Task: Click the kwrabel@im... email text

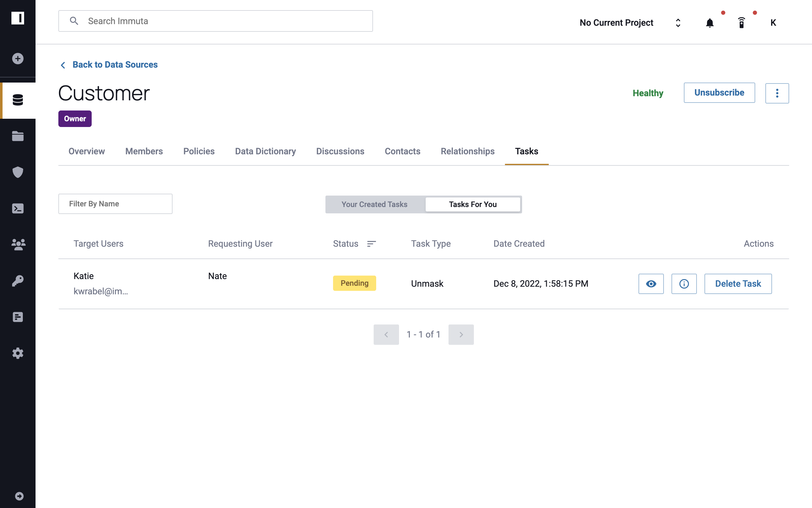Action: [101, 291]
